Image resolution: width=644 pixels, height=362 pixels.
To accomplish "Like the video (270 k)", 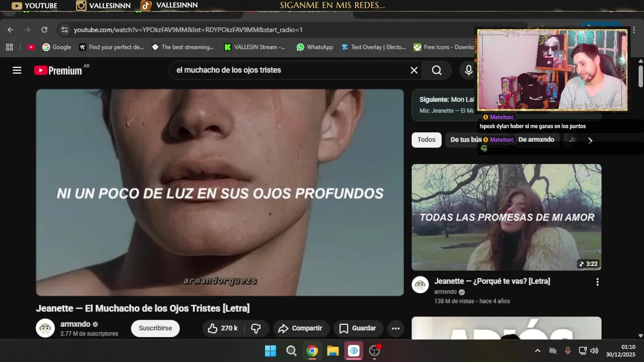I will [x=223, y=328].
